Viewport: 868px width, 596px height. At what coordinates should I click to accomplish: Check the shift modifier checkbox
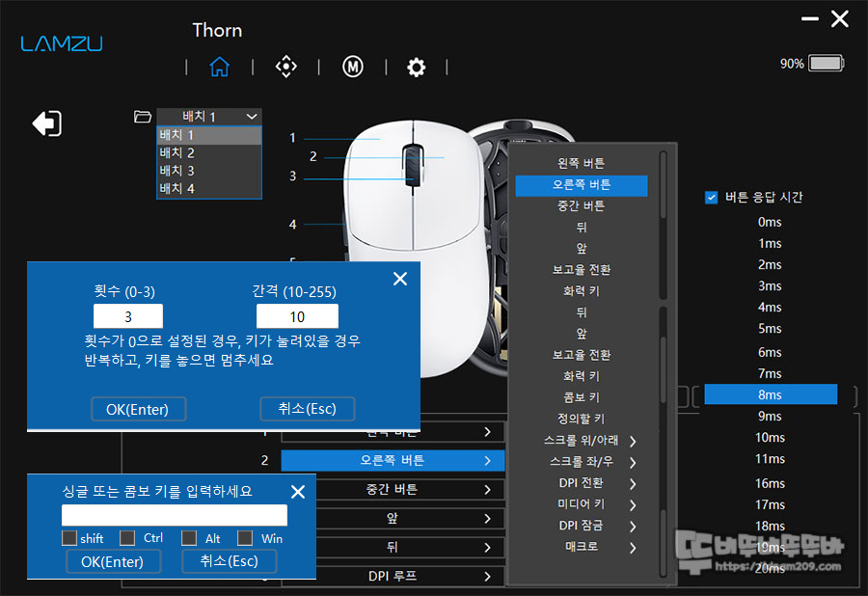69,538
